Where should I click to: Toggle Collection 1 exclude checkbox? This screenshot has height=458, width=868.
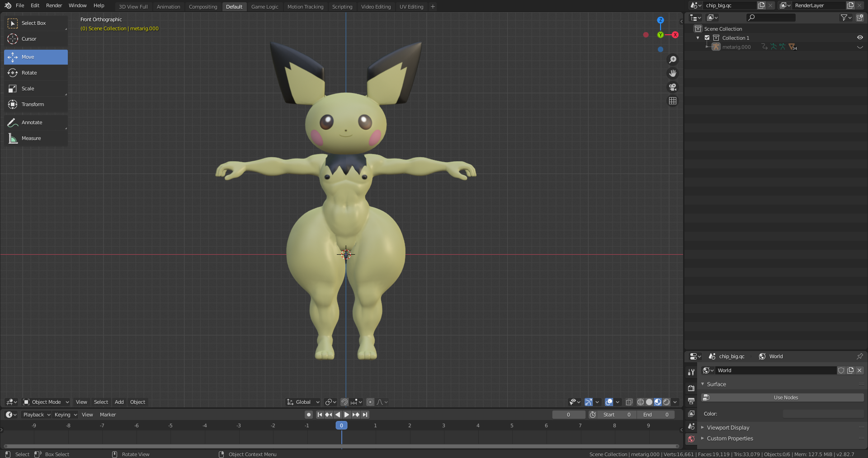707,38
